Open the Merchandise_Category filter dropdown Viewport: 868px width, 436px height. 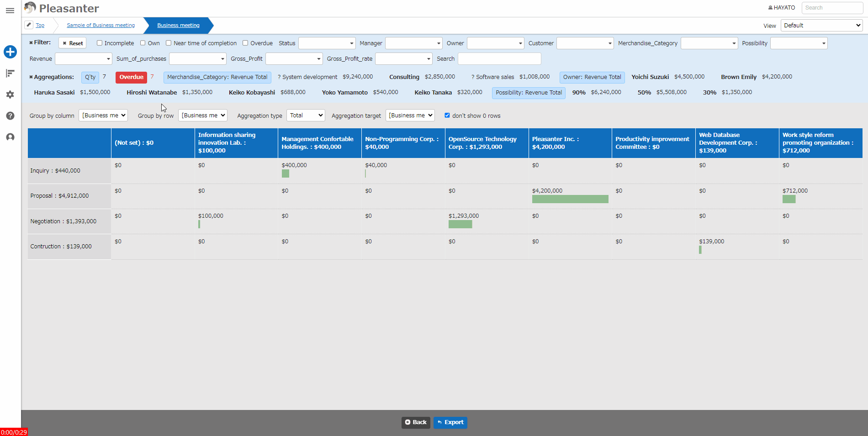(709, 43)
